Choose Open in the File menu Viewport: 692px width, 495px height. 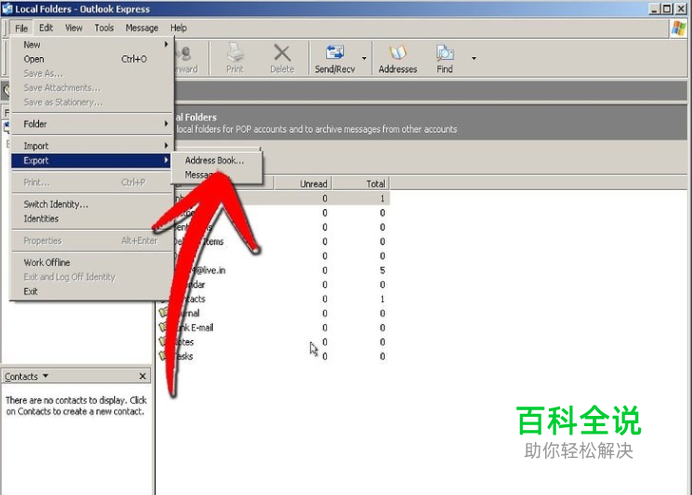(x=90, y=59)
